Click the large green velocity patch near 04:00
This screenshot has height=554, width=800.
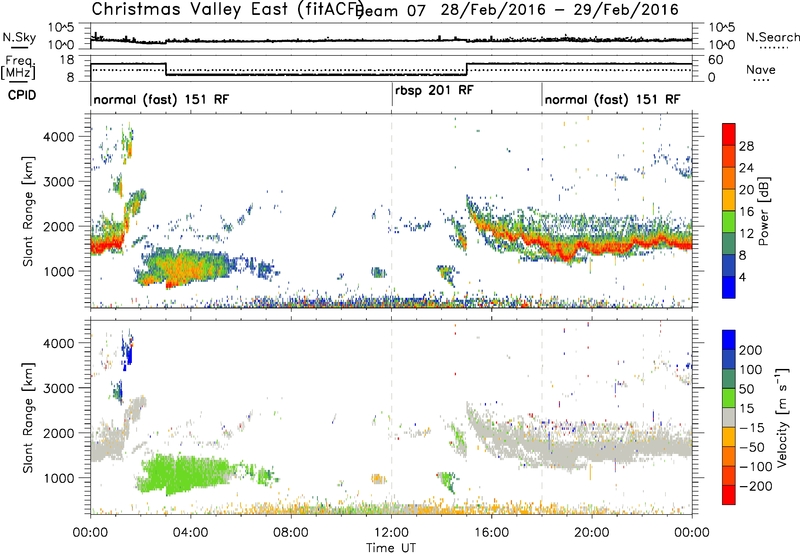(x=186, y=474)
